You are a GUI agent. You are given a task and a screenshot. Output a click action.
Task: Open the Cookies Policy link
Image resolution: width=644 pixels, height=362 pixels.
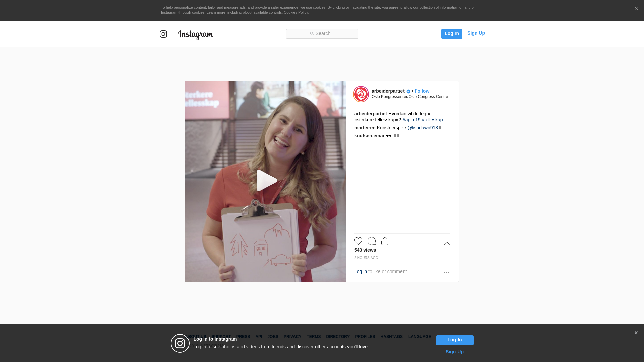point(296,12)
